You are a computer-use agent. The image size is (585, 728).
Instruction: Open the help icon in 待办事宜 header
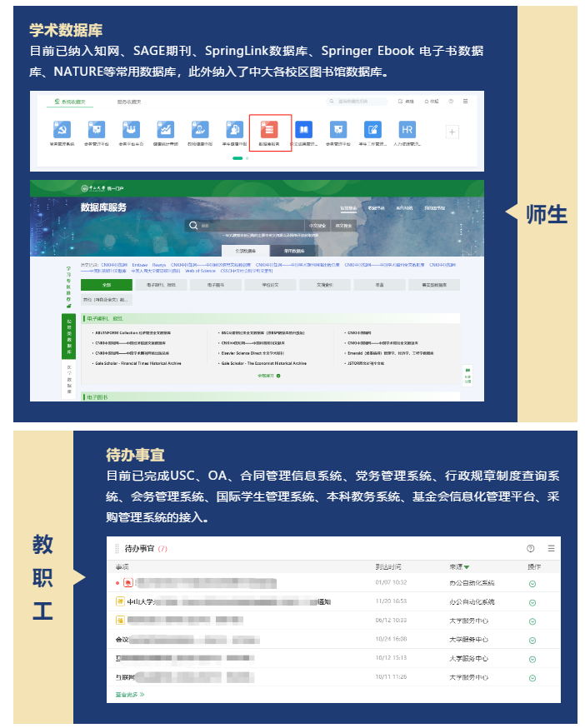530,549
